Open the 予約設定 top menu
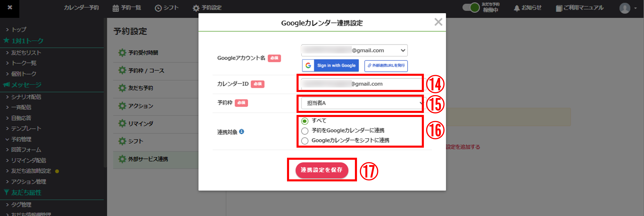This screenshot has height=216, width=644. tap(207, 8)
